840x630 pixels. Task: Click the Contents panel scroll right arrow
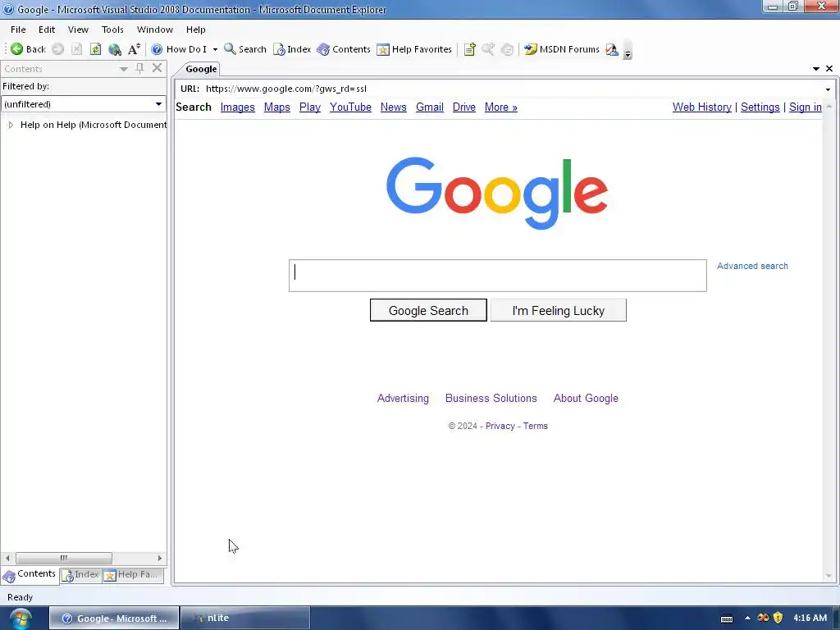tap(160, 558)
